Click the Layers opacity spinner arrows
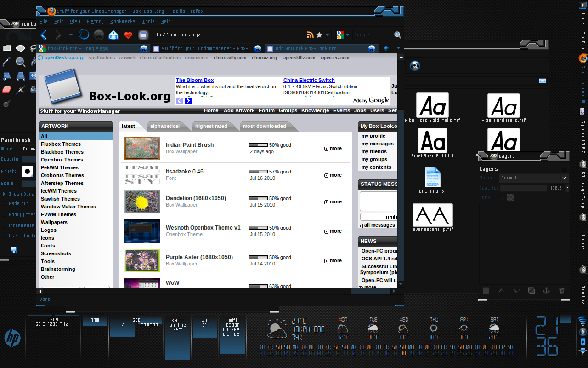Image resolution: width=588 pixels, height=368 pixels. 567,188
